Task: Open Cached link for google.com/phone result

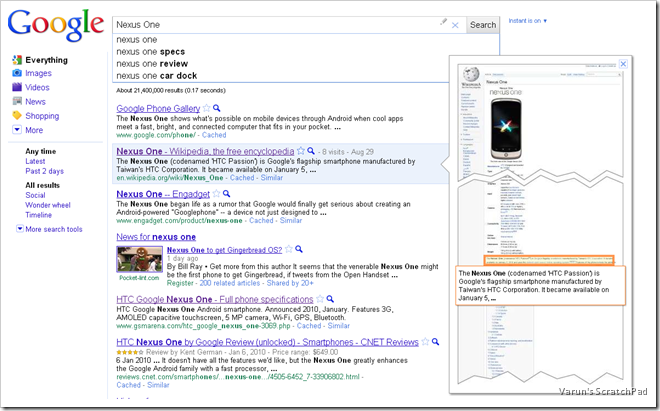Action: (214, 135)
